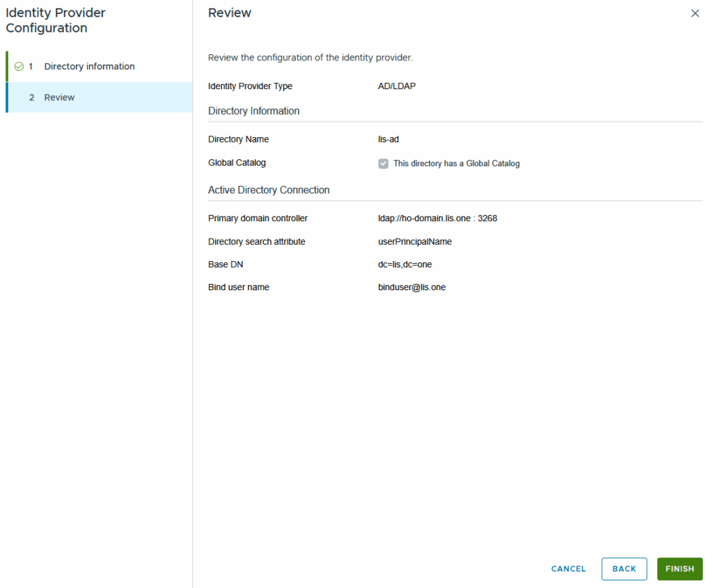The image size is (713, 588).
Task: Click FINISH to complete the configuration
Action: 679,569
